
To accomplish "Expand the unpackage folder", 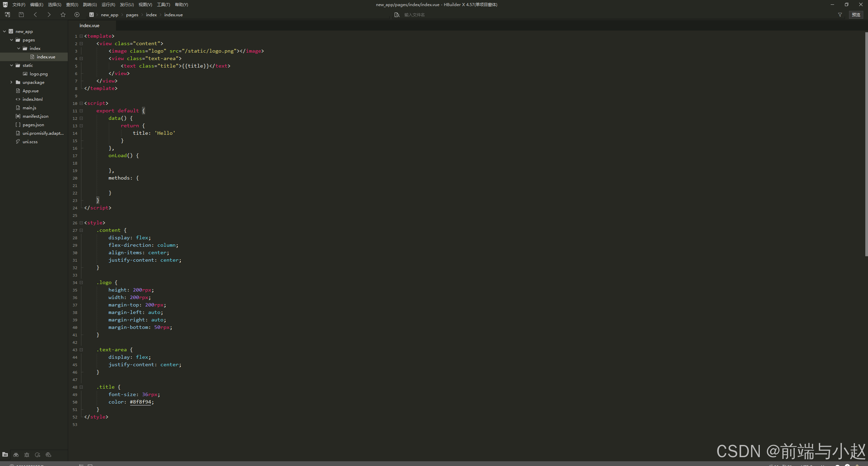I will click(12, 82).
